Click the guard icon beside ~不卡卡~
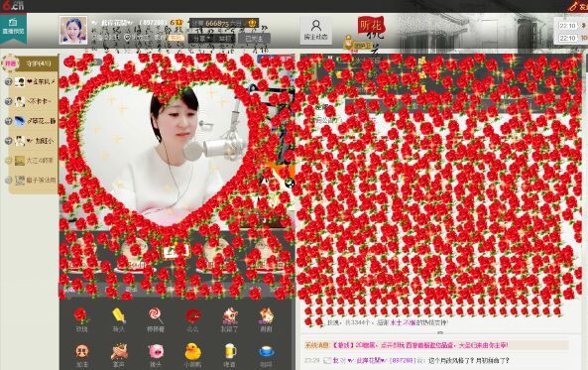Screen dimensions: 588x370 (8, 101)
